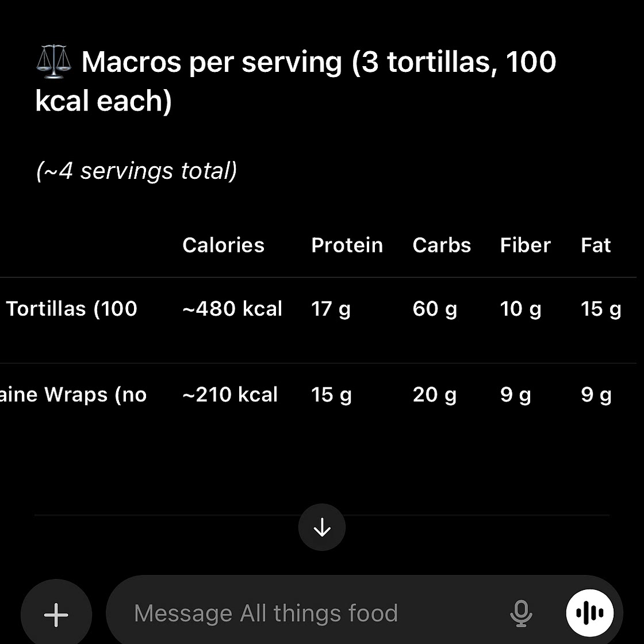The image size is (644, 644).
Task: Click the scroll-to-bottom arrow button
Action: (x=322, y=527)
